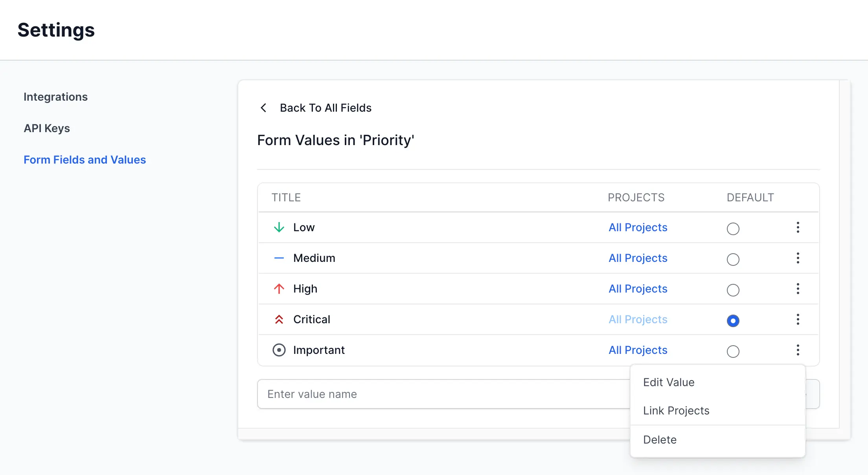Click the back chevron arrow icon

click(x=263, y=108)
